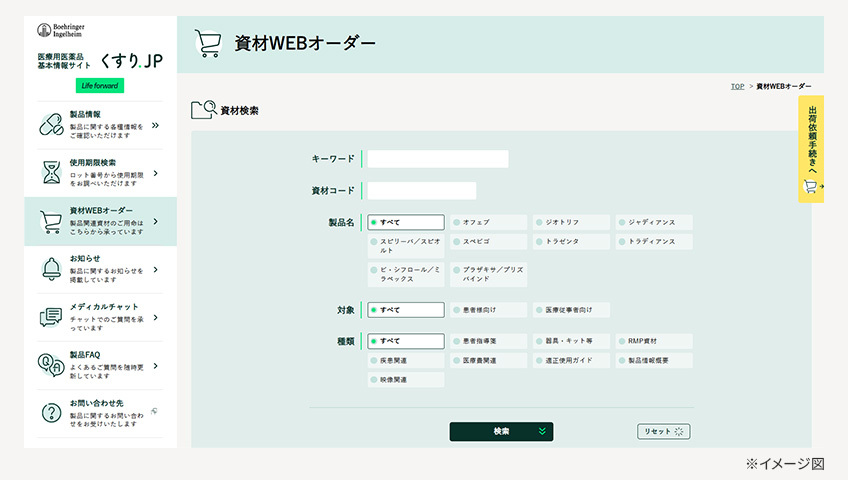Click the TOP breadcrumb link
This screenshot has width=848, height=480.
pyautogui.click(x=737, y=87)
